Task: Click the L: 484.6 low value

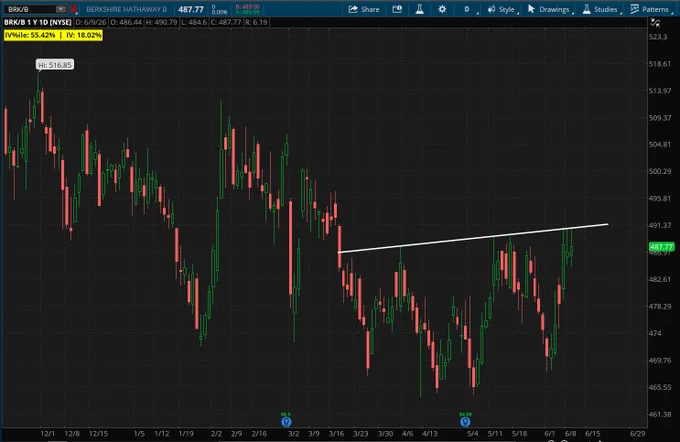Action: [x=194, y=22]
